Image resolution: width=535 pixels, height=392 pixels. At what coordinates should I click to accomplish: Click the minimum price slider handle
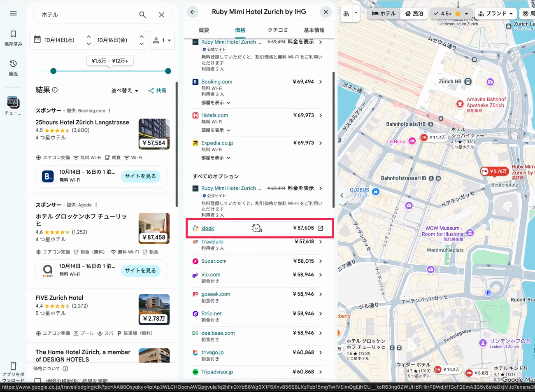(x=53, y=71)
